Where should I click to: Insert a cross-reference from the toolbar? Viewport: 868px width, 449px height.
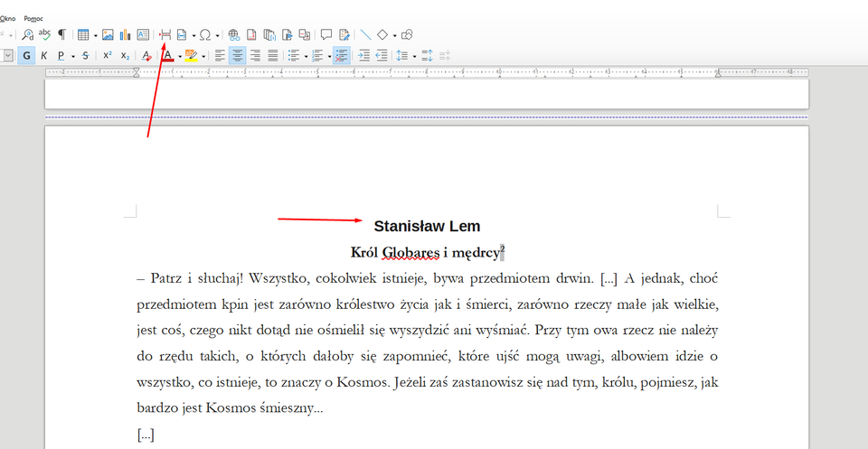click(x=305, y=35)
